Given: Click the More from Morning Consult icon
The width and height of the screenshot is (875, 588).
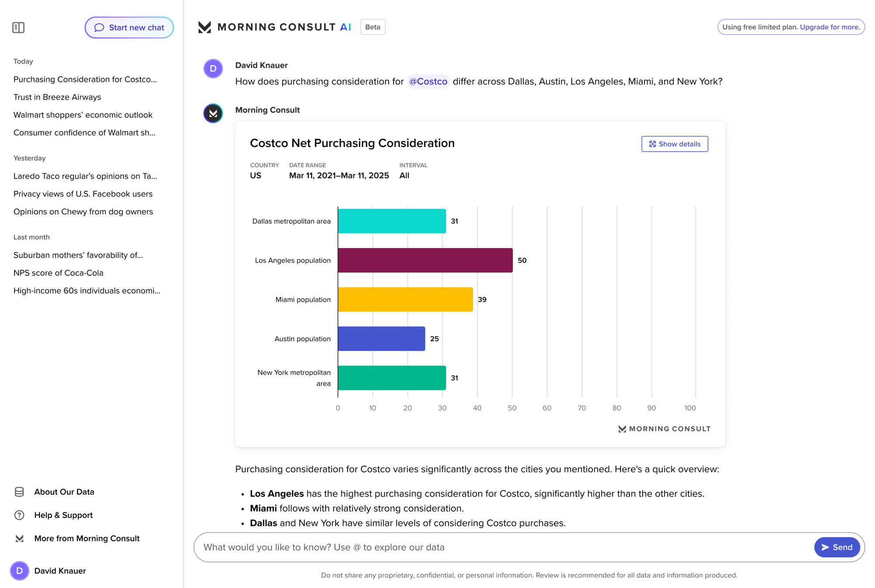Looking at the screenshot, I should (19, 539).
